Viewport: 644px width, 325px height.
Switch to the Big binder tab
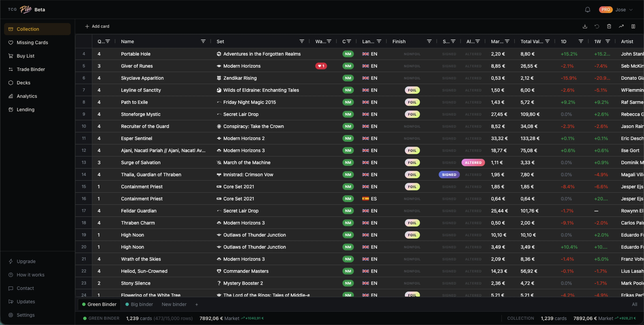(142, 304)
